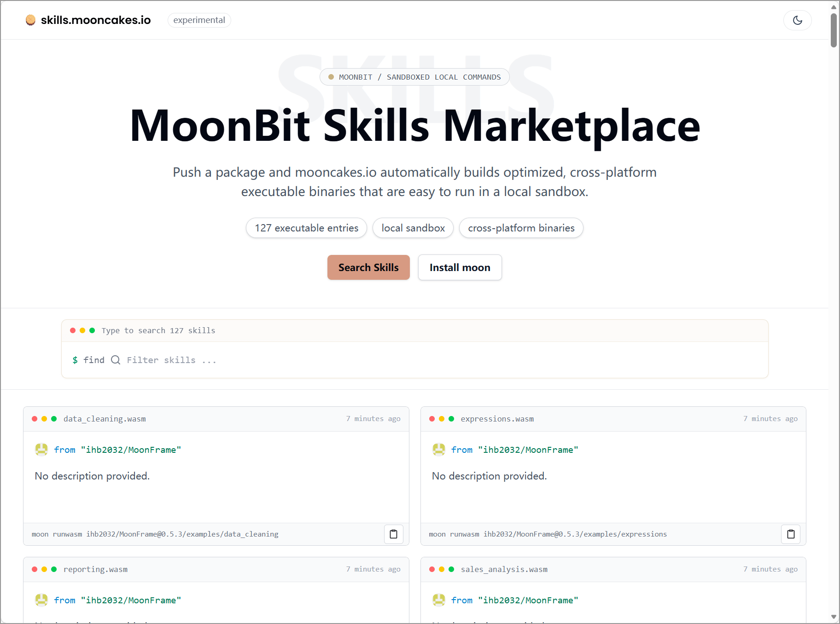This screenshot has width=840, height=624.
Task: Click the scrollbar up arrow
Action: tap(834, 7)
